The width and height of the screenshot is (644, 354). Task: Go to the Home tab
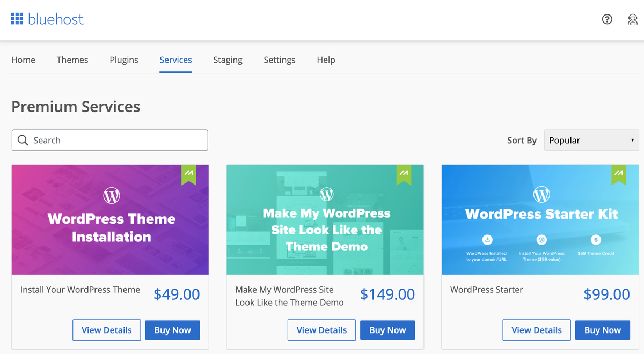point(23,60)
